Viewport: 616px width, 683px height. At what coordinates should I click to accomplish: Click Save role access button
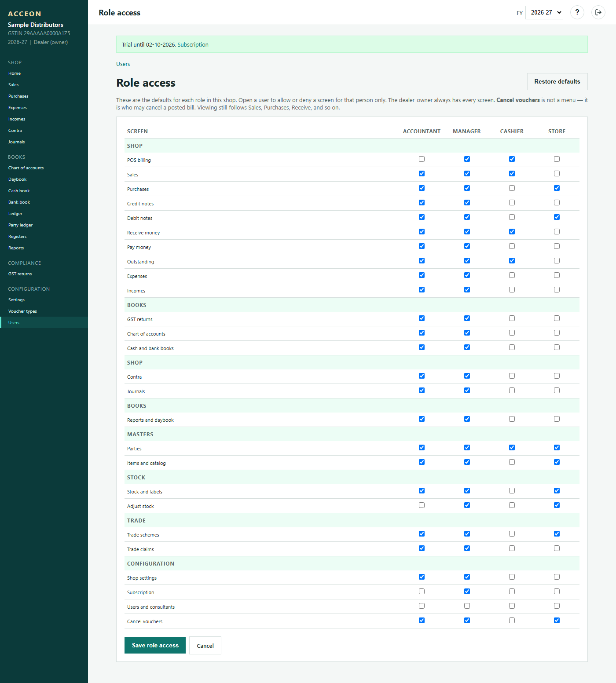(155, 645)
